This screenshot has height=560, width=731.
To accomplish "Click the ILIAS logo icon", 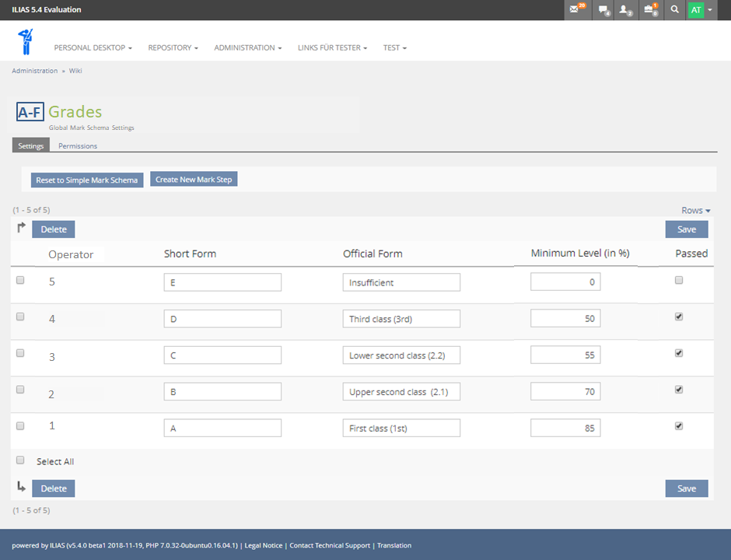I will tap(26, 41).
